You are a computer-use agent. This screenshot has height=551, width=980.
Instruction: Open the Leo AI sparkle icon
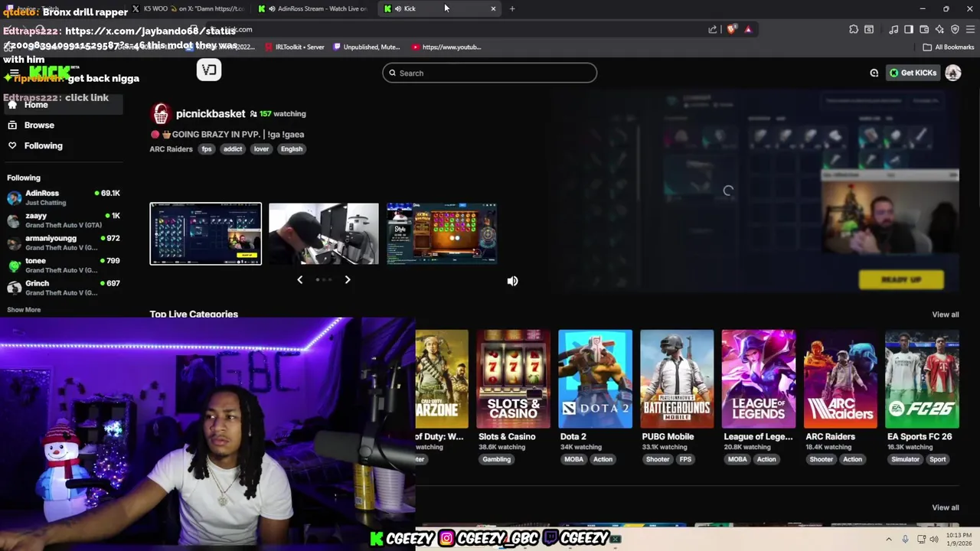(939, 29)
